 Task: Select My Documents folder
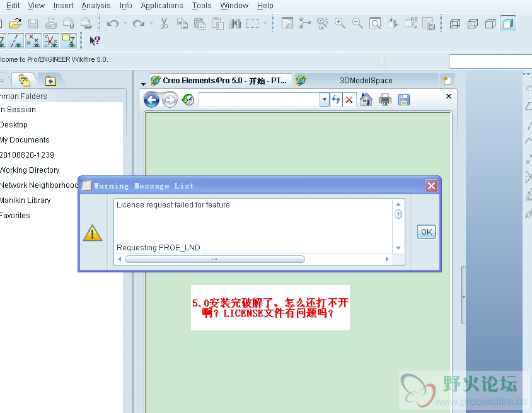pos(25,140)
